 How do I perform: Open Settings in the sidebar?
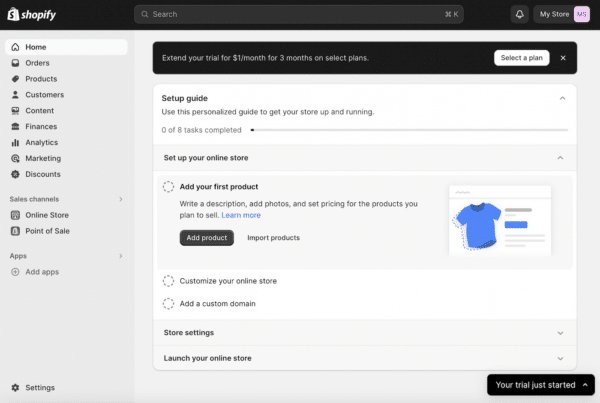[67, 388]
